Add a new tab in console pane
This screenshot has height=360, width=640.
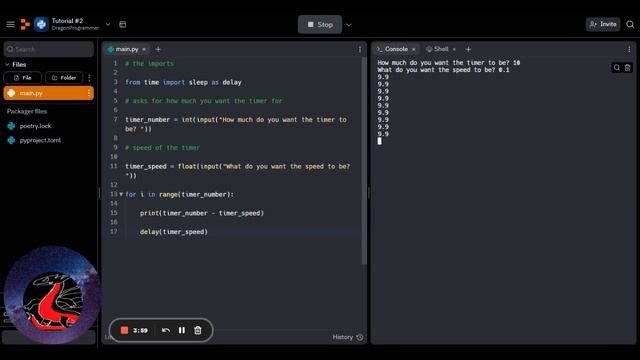click(468, 49)
